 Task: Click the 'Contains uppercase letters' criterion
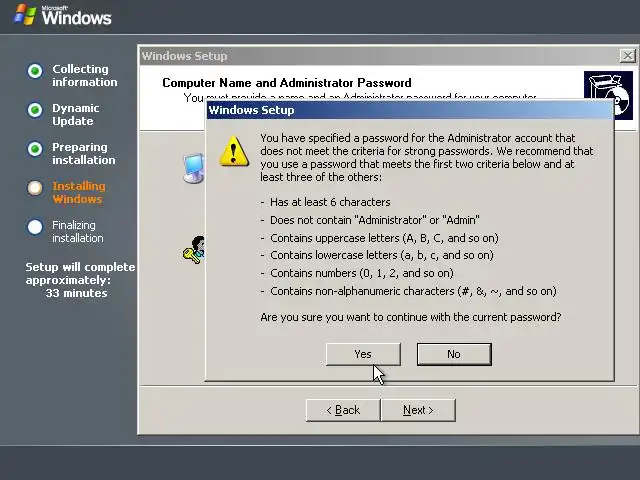tap(384, 238)
